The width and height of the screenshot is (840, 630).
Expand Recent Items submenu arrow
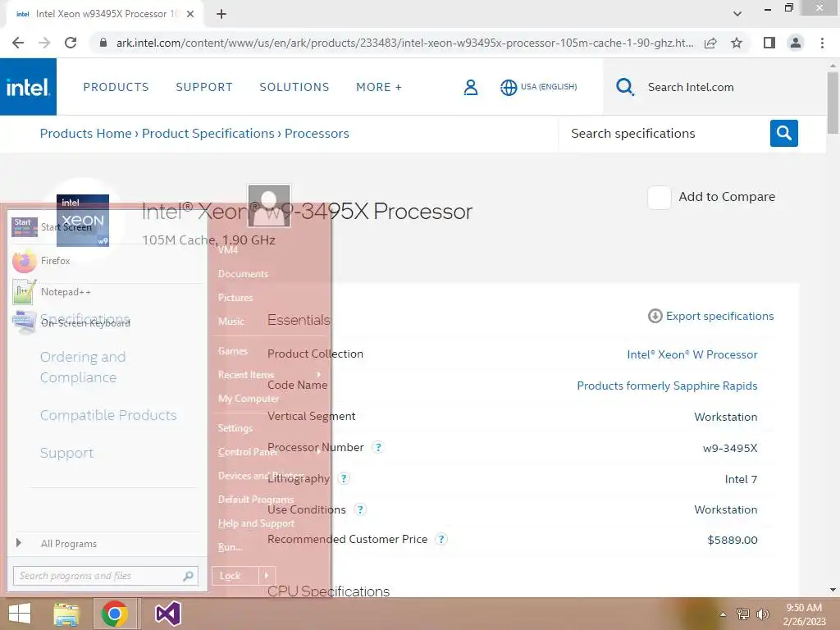tap(319, 374)
